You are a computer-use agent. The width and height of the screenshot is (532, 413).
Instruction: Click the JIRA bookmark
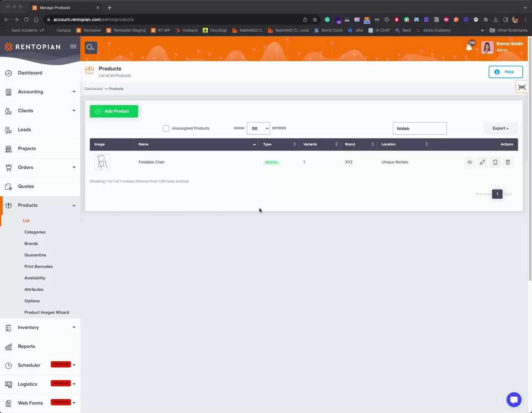355,30
